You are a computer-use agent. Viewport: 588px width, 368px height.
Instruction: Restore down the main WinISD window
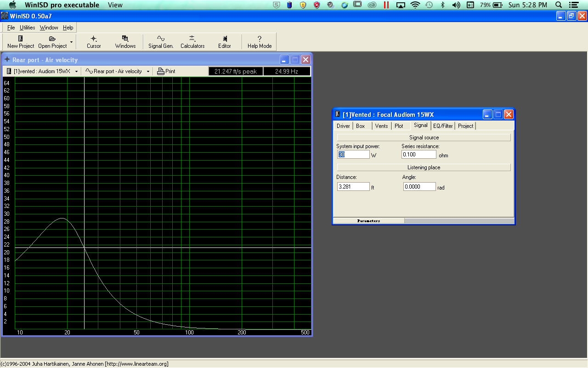pos(571,16)
